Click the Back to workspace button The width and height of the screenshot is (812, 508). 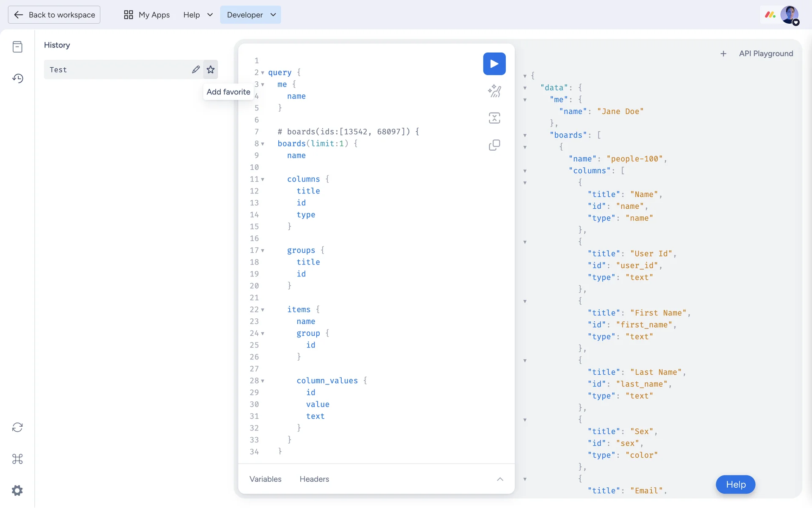[x=54, y=15]
